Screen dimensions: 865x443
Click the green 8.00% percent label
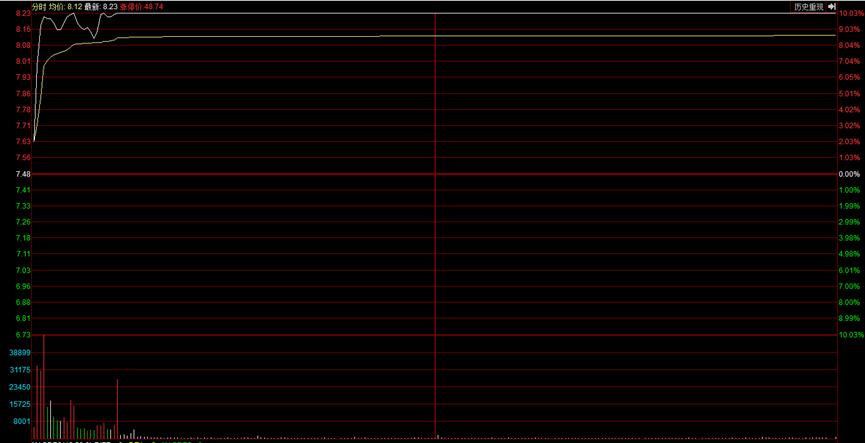point(850,302)
